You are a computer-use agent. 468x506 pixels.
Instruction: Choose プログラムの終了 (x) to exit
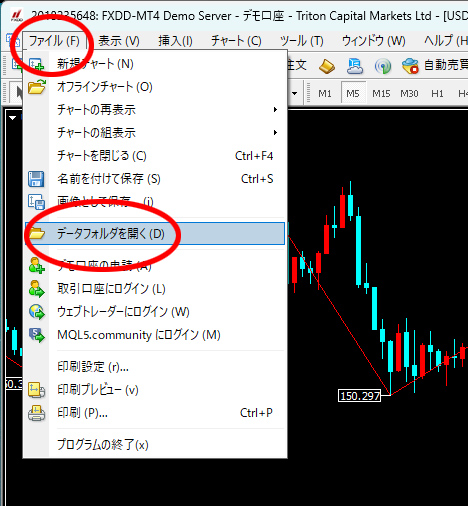coord(103,445)
